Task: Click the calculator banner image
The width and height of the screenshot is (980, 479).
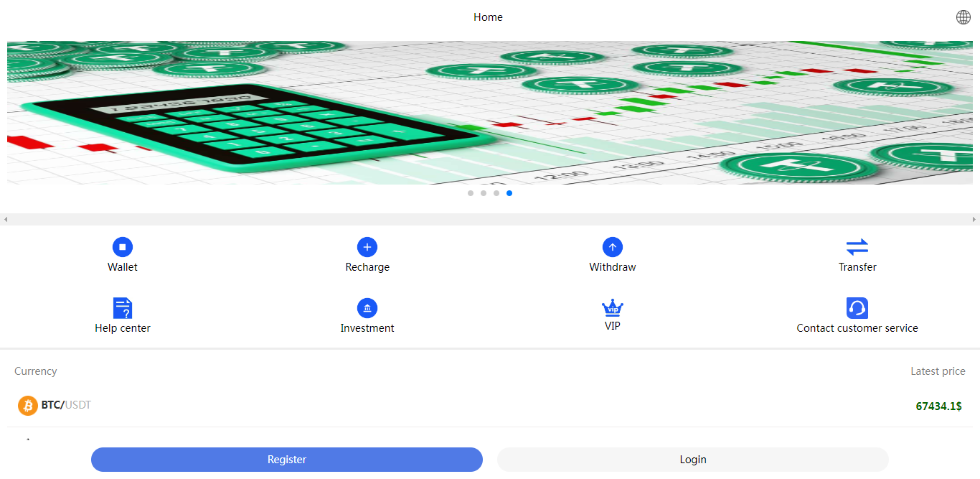Action: coord(490,113)
